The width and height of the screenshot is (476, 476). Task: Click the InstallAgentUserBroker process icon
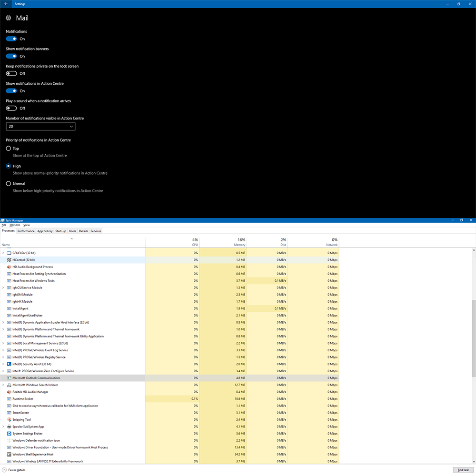point(9,316)
